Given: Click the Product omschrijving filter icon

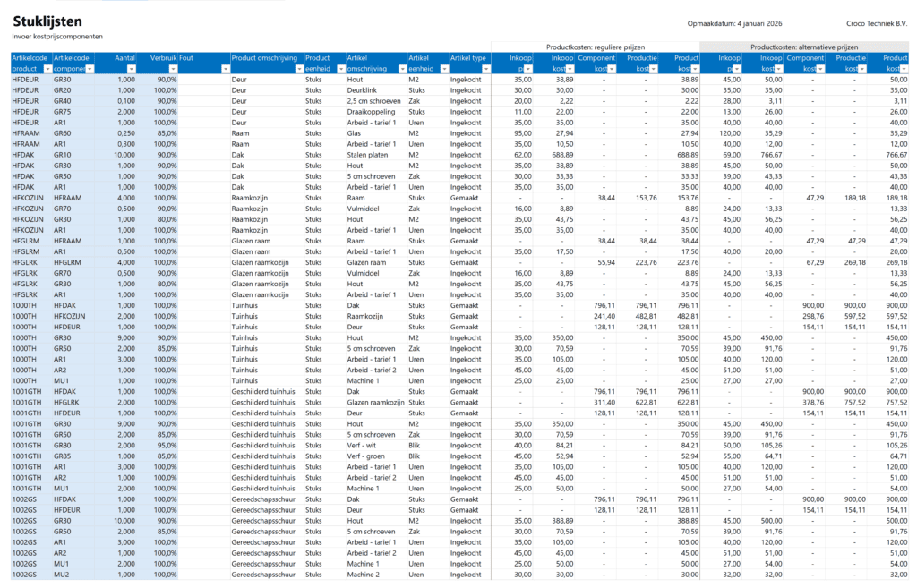Looking at the screenshot, I should coord(300,70).
